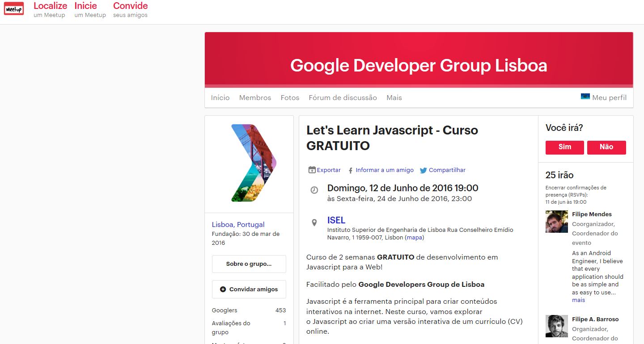Switch to the Membros tab
The height and width of the screenshot is (344, 644).
point(255,97)
